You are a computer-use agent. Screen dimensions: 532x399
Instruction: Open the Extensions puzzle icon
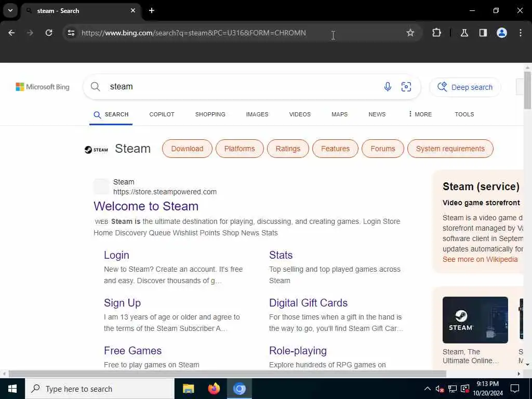pyautogui.click(x=436, y=33)
